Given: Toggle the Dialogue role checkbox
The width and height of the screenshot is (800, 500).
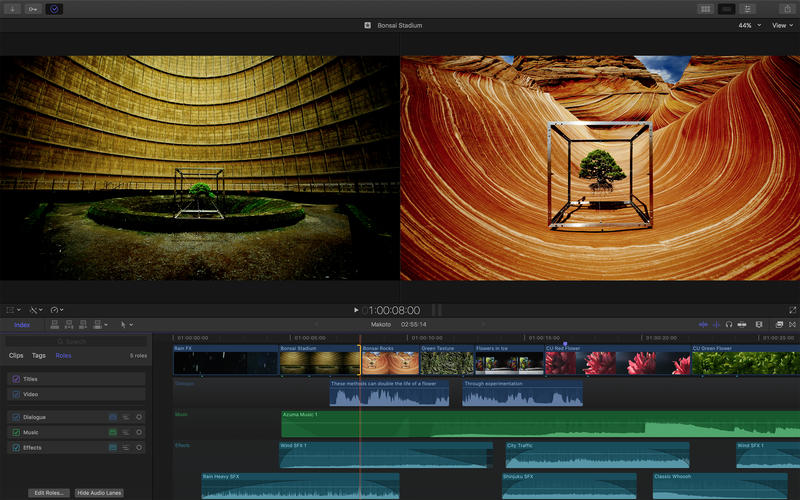Looking at the screenshot, I should (x=15, y=417).
